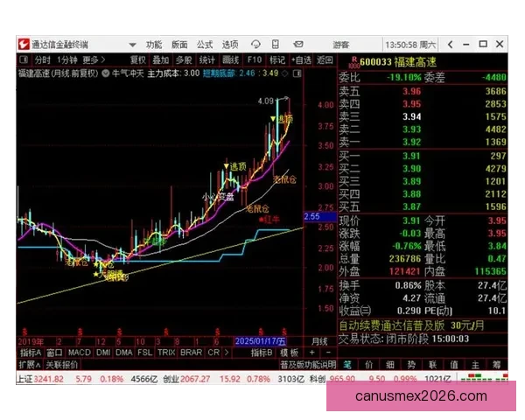Image resolution: width=525 pixels, height=420 pixels.
Task: Expand the 扩展 panel
Action: [30, 364]
